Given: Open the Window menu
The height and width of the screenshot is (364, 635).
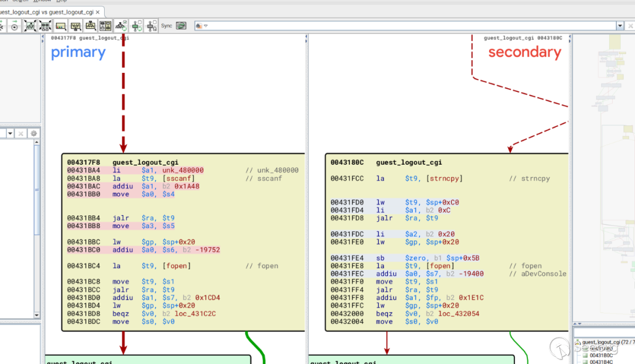Looking at the screenshot, I should click(x=42, y=1).
